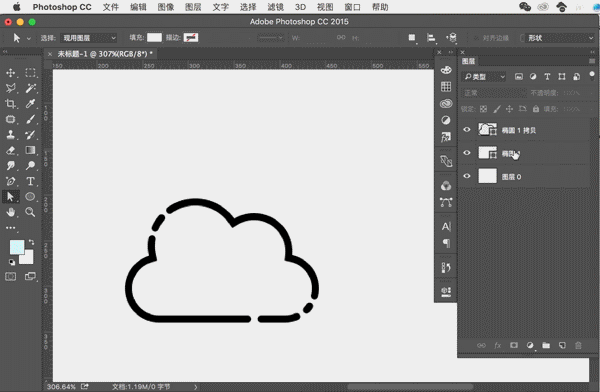Select the Zoom tool
The width and height of the screenshot is (600, 392).
pos(30,212)
